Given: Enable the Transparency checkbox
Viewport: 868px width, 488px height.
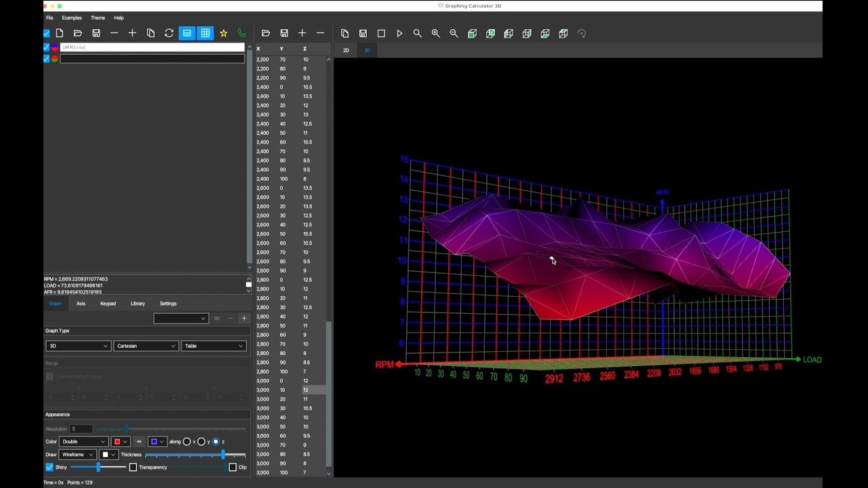Looking at the screenshot, I should pos(133,467).
